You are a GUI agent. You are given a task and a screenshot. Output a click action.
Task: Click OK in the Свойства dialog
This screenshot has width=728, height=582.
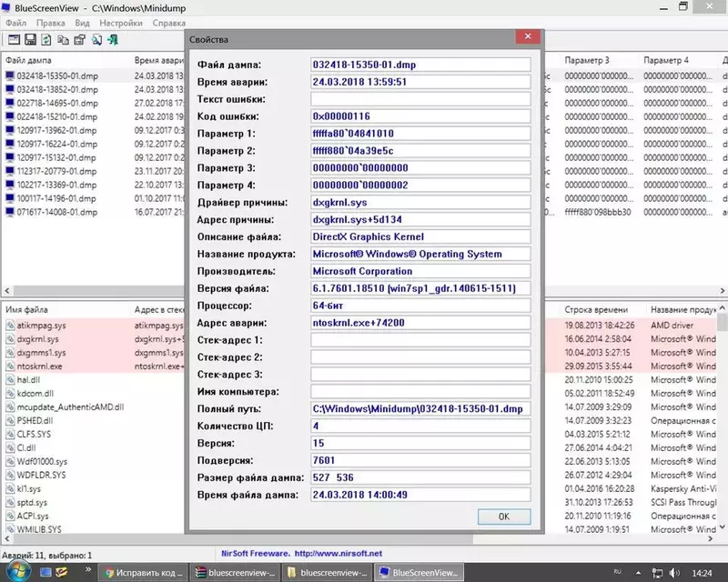[504, 517]
